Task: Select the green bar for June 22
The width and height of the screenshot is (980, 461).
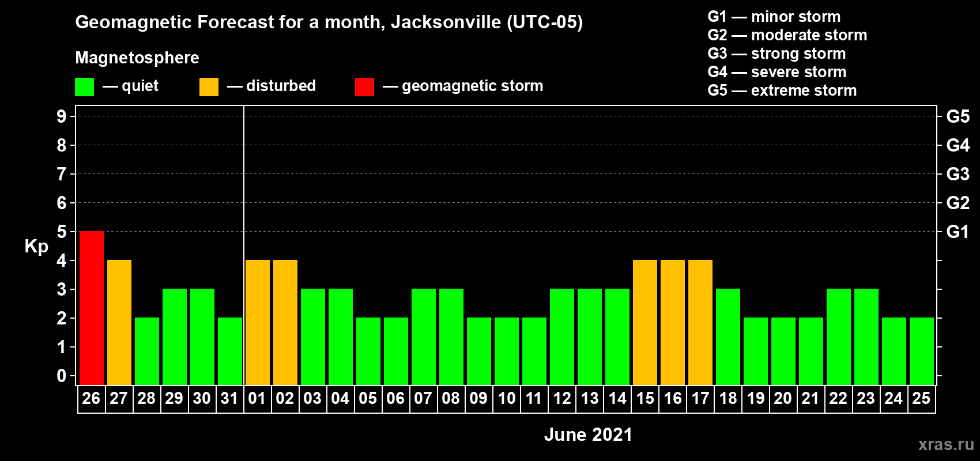Action: pyautogui.click(x=839, y=337)
